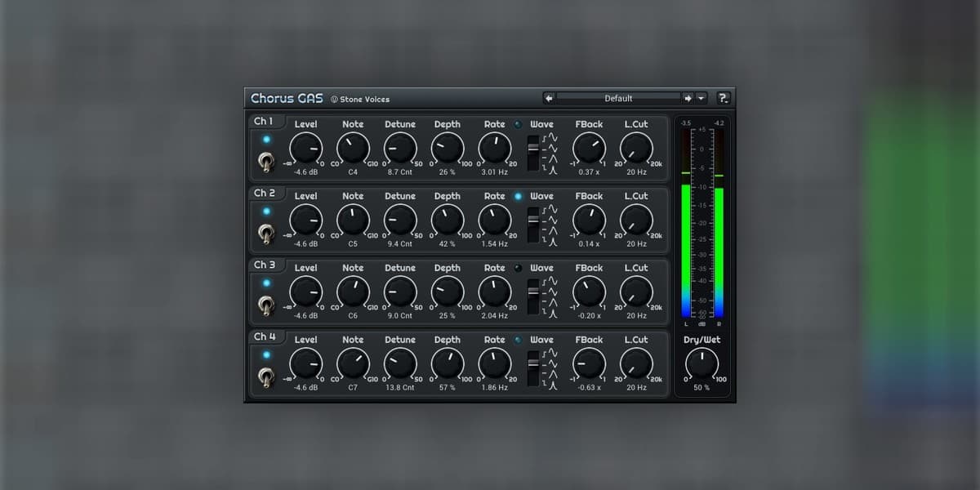Screen dimensions: 980x490
Task: Click the Ch 1 Level knob
Action: [x=305, y=149]
